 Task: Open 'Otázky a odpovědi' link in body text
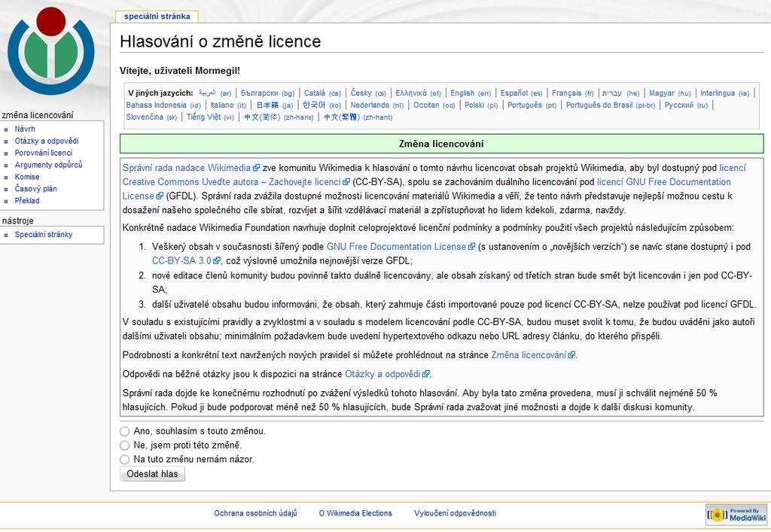point(388,374)
